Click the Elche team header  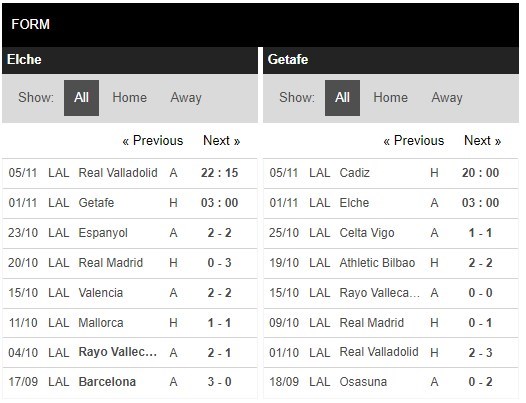coord(130,60)
